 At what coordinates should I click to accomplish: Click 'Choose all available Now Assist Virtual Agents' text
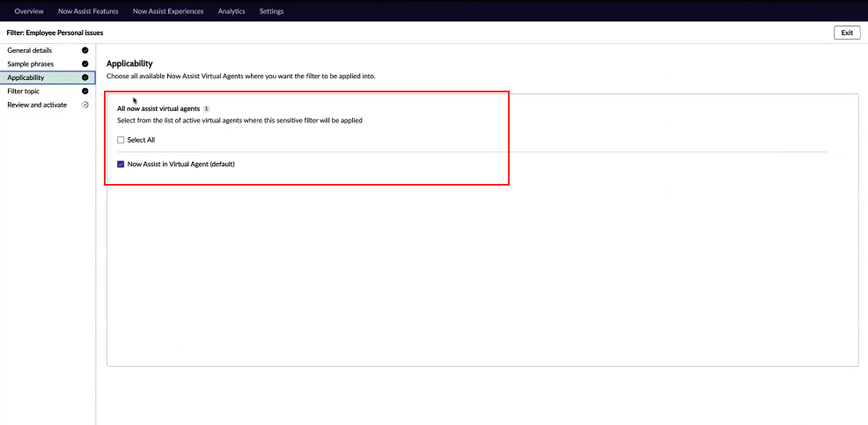coord(241,77)
